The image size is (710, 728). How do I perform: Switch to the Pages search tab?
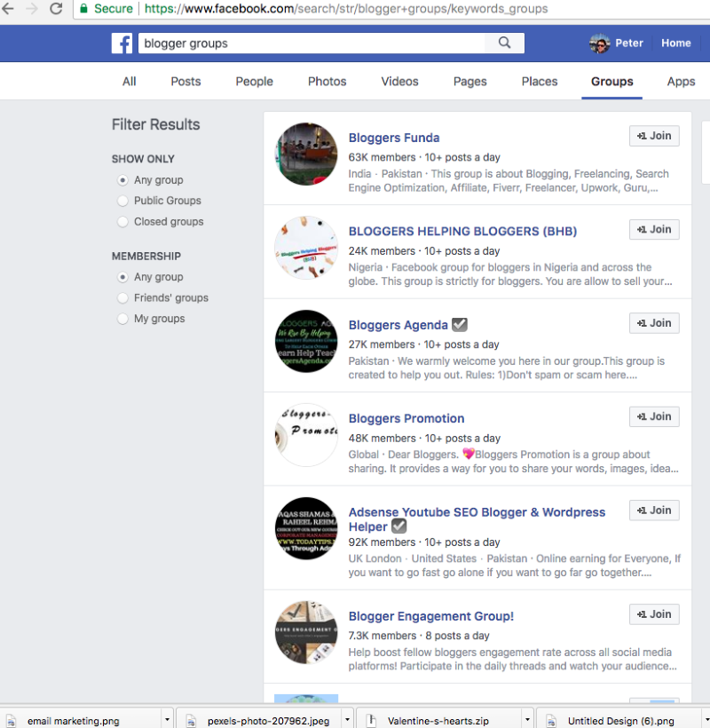[x=470, y=82]
